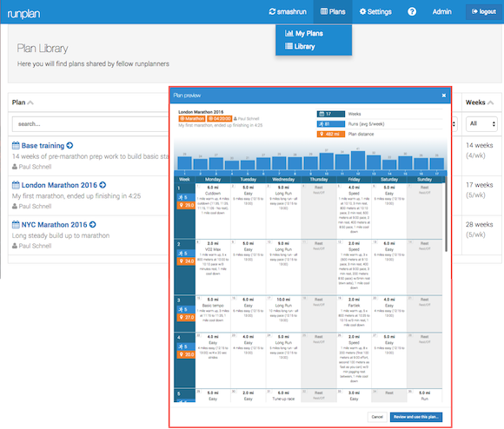Click the help question mark icon
Image resolution: width=504 pixels, height=429 pixels.
[412, 12]
